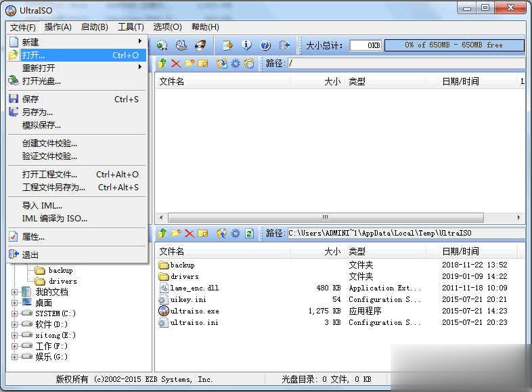Expand the xitong (E:) drive node
The width and height of the screenshot is (532, 392).
point(14,335)
